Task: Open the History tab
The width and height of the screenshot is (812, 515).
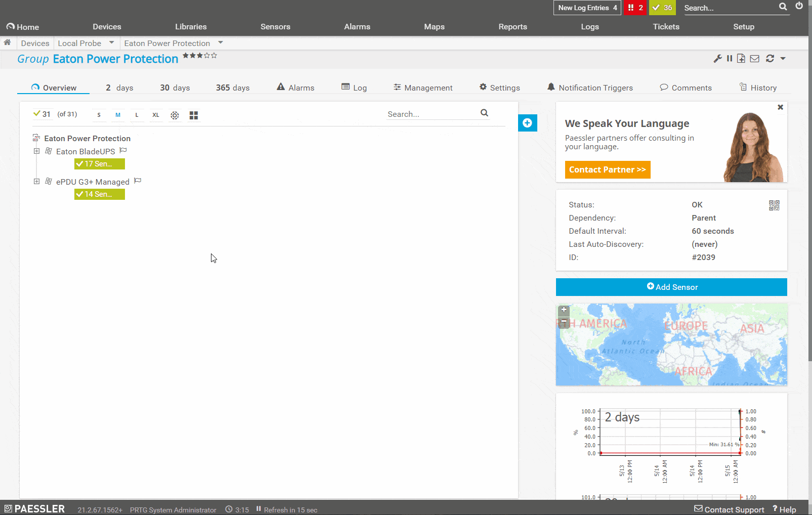Action: (758, 88)
